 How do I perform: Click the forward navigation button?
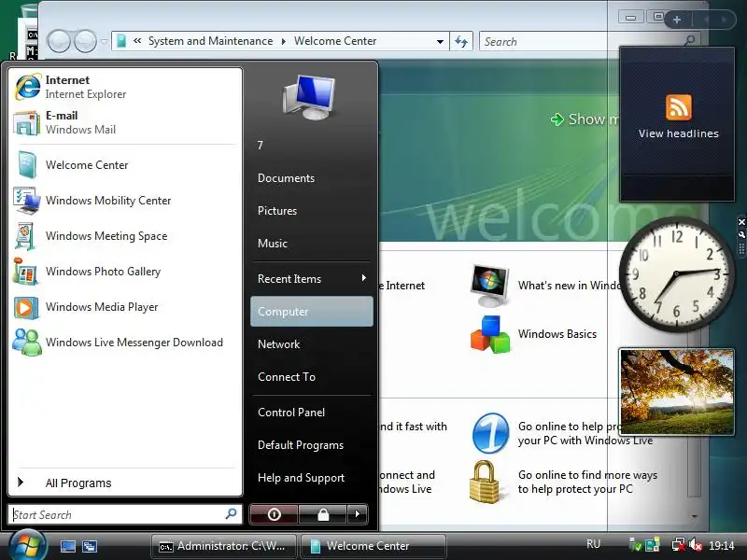click(x=86, y=41)
